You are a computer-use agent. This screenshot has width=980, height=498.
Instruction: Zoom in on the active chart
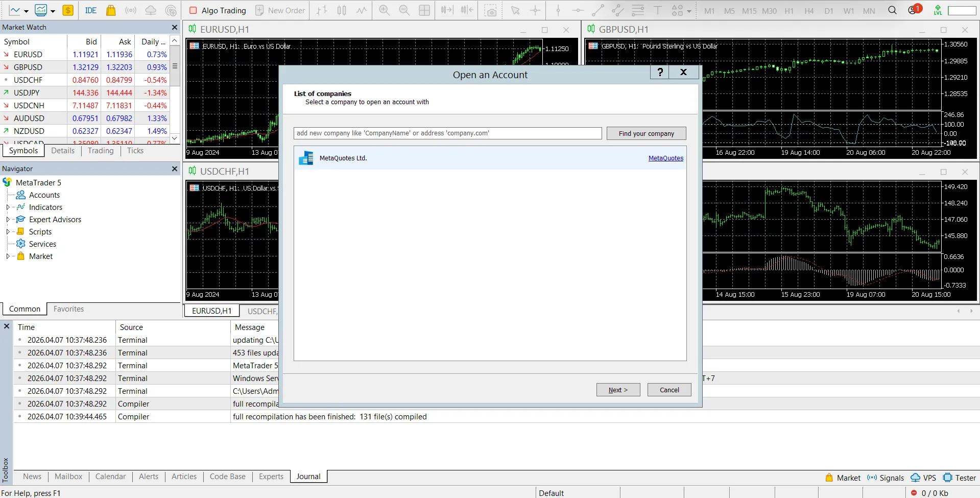tap(384, 10)
